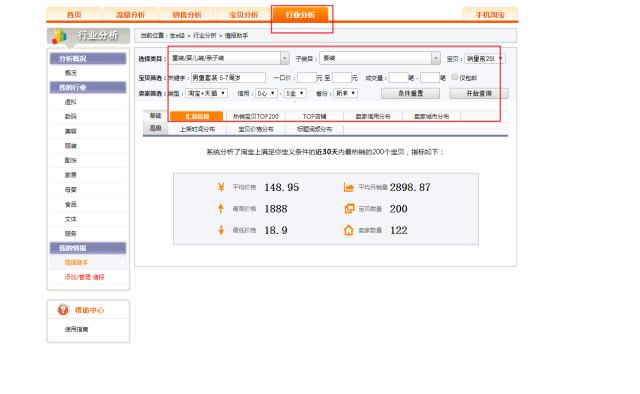Screen dimensions: 640x394
Task: Switch to the 流量分析 top tab
Action: tap(130, 15)
